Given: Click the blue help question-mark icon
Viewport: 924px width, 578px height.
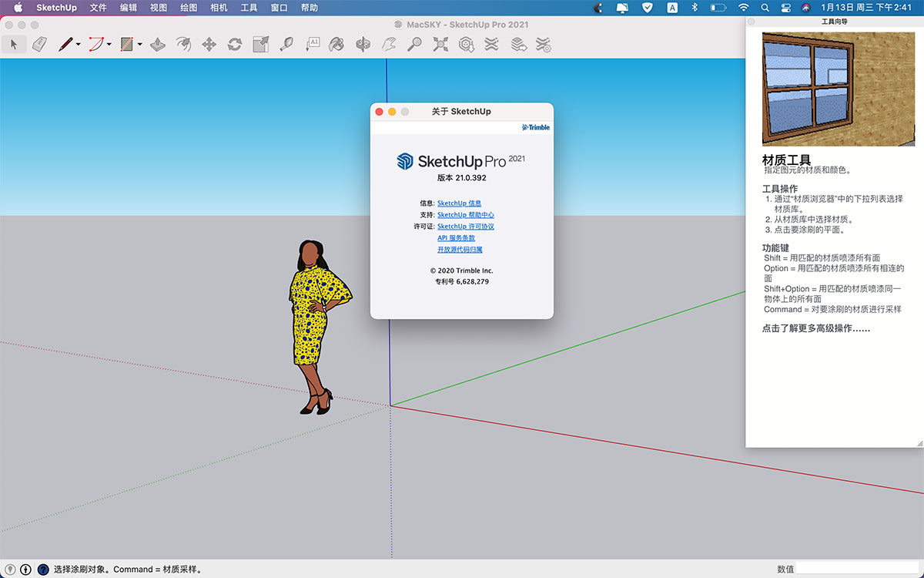Looking at the screenshot, I should coord(43,570).
